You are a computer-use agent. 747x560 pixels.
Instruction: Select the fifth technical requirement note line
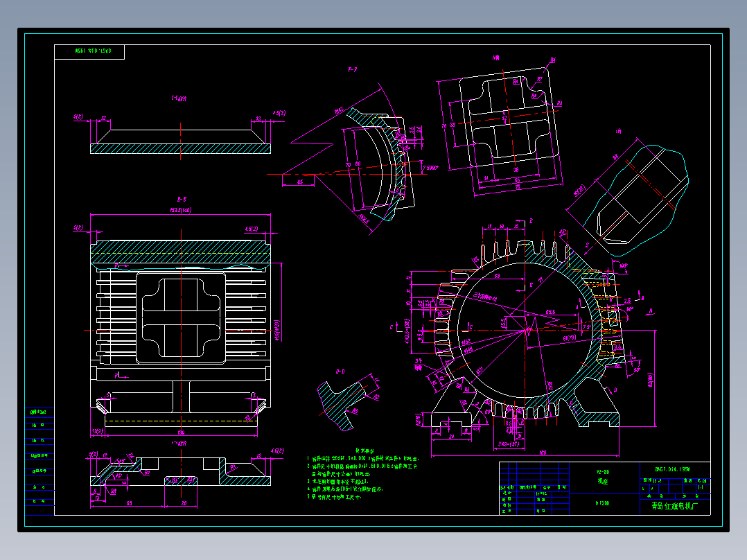(x=334, y=497)
